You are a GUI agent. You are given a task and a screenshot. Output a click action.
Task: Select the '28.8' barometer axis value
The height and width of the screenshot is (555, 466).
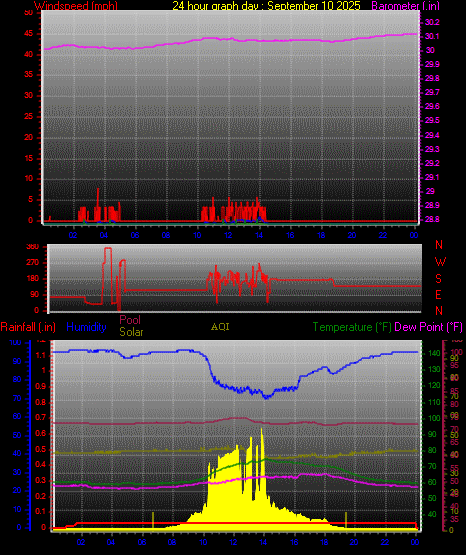coord(432,219)
